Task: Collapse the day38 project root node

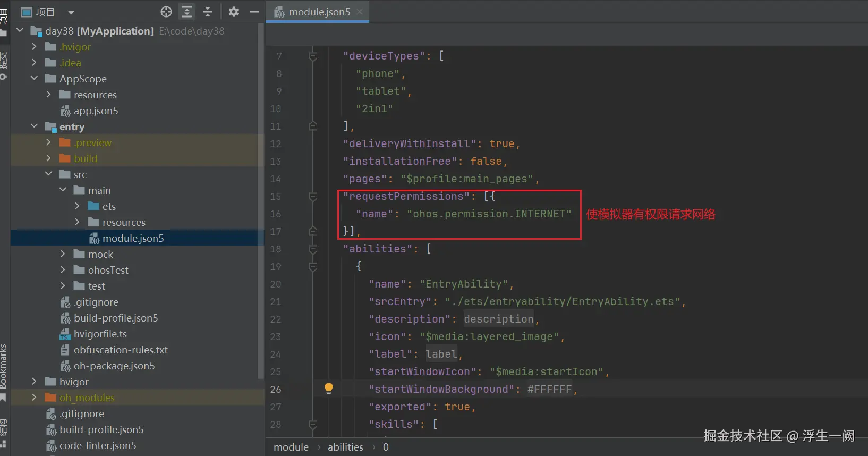Action: pos(20,31)
